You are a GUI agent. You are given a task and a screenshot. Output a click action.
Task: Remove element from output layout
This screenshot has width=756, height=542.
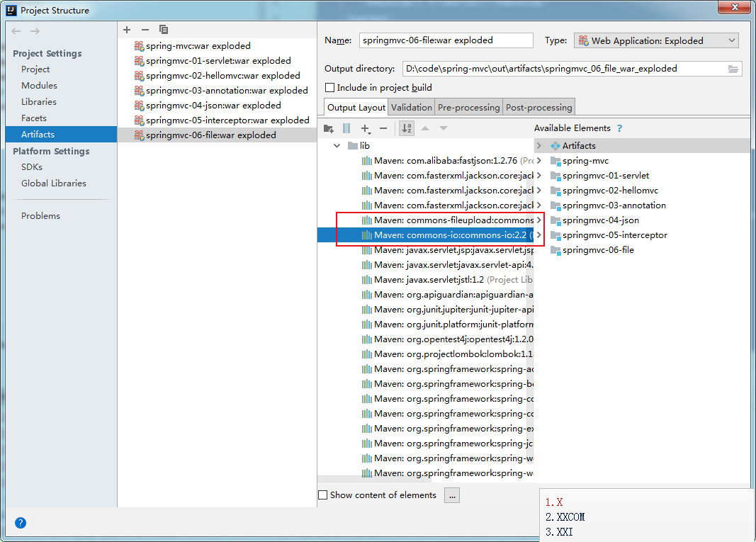click(383, 128)
